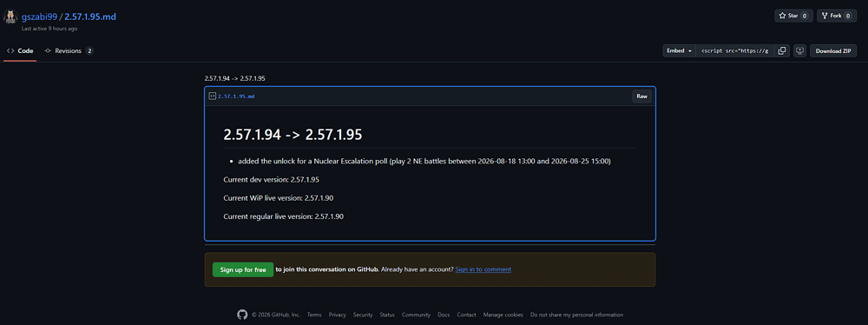
Task: Click the Sign up for free button
Action: (243, 269)
